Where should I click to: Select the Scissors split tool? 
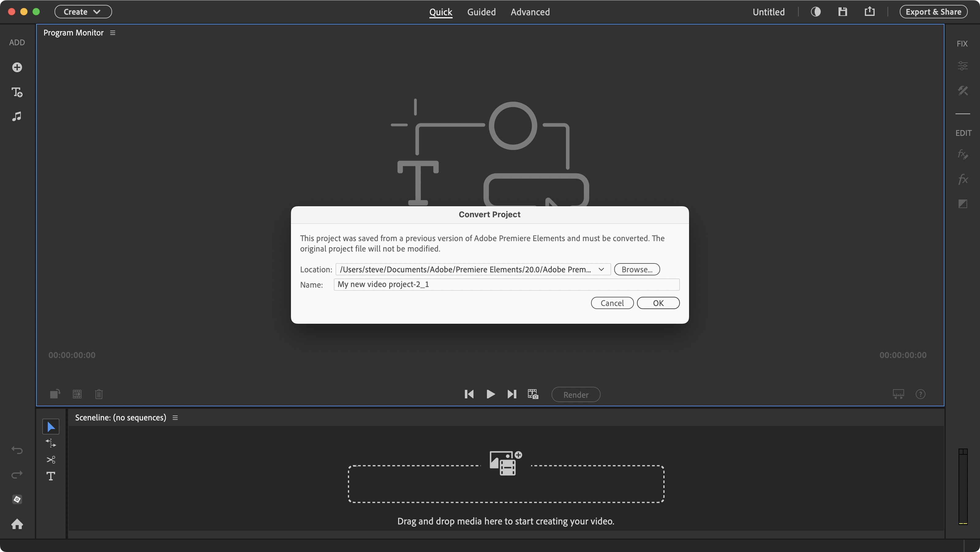pyautogui.click(x=51, y=460)
